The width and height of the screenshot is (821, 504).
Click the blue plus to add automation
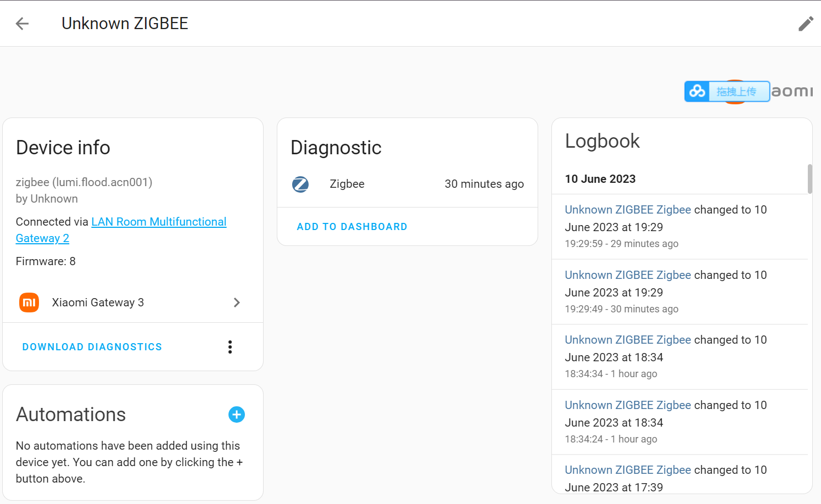click(x=237, y=415)
